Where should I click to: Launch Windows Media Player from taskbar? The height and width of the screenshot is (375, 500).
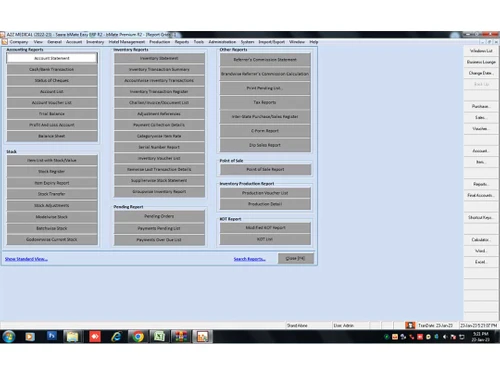click(x=30, y=337)
